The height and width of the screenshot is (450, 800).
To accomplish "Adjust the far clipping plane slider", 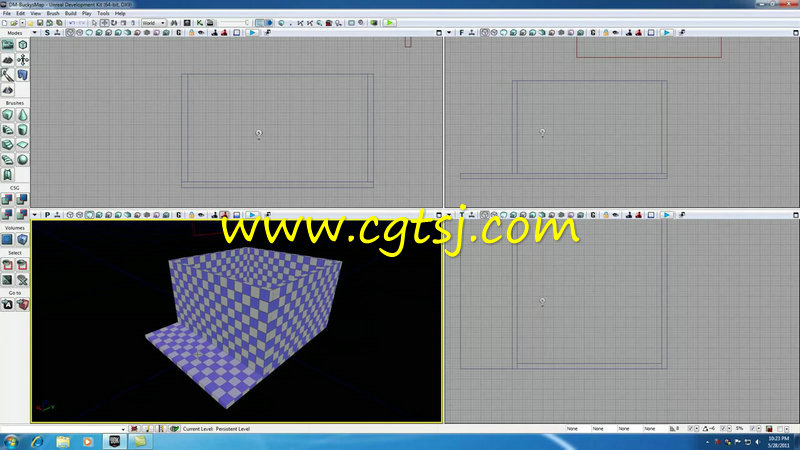I will point(235,23).
